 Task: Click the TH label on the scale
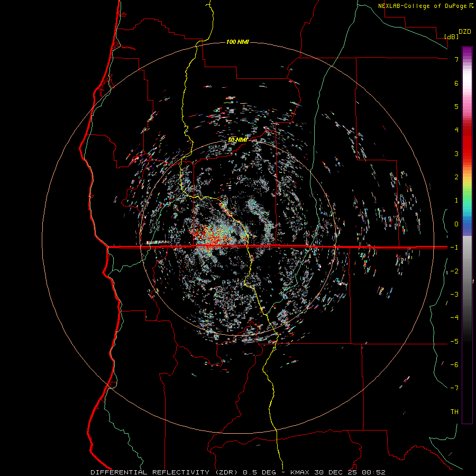click(454, 412)
